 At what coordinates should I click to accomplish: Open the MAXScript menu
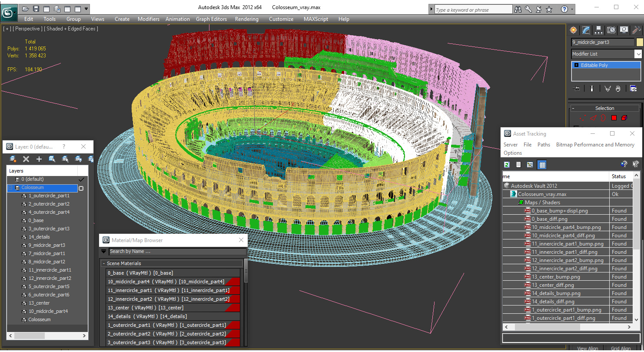316,19
